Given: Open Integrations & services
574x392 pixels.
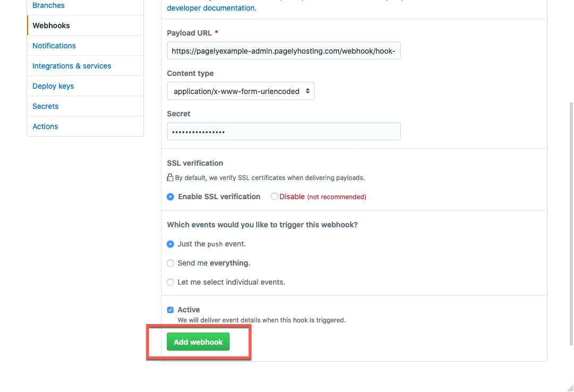Looking at the screenshot, I should pyautogui.click(x=72, y=66).
